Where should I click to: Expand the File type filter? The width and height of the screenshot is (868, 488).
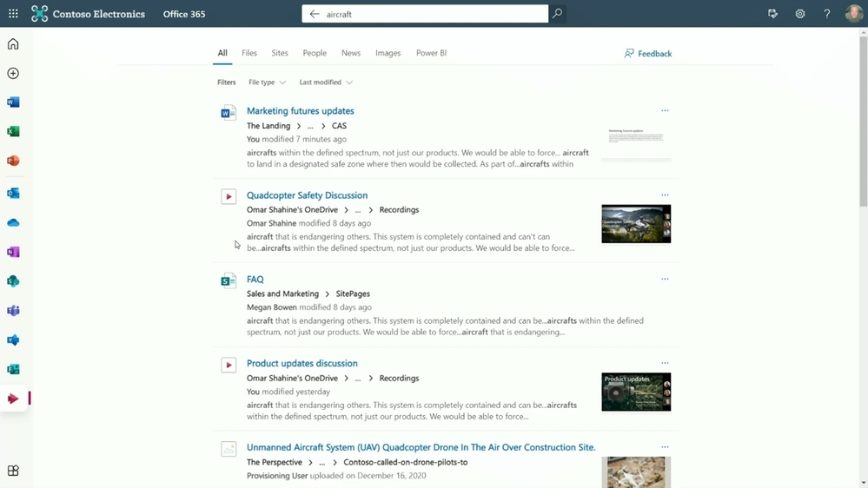[x=268, y=82]
